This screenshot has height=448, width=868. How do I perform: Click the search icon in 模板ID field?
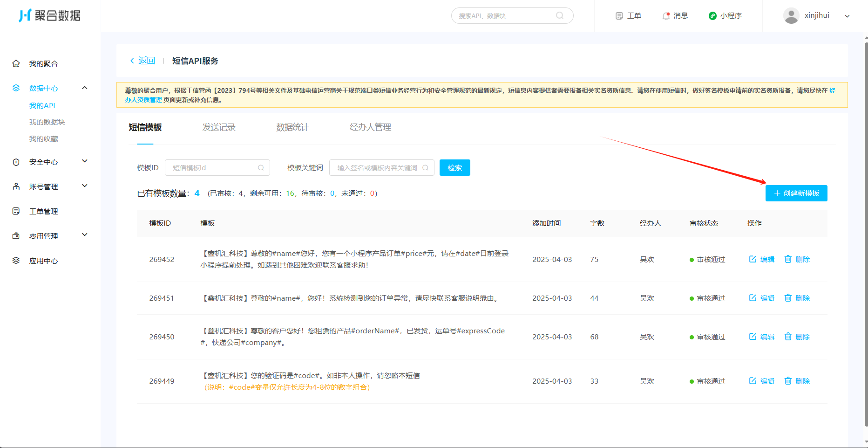click(x=261, y=168)
